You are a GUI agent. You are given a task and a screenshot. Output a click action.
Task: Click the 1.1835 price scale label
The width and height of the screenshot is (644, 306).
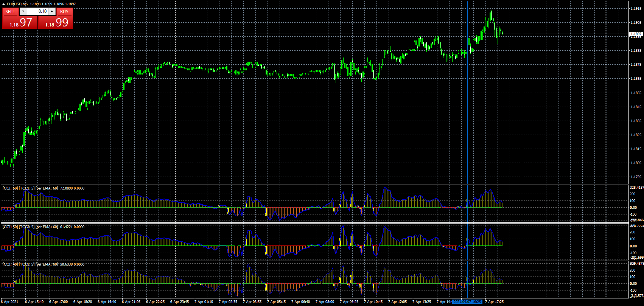[636, 121]
